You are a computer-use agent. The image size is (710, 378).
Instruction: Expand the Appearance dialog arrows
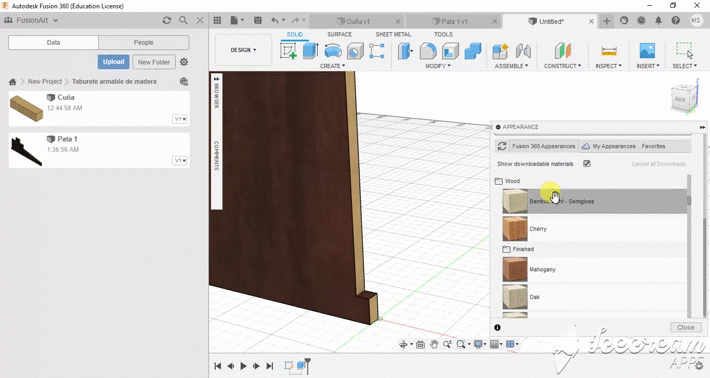pyautogui.click(x=702, y=127)
